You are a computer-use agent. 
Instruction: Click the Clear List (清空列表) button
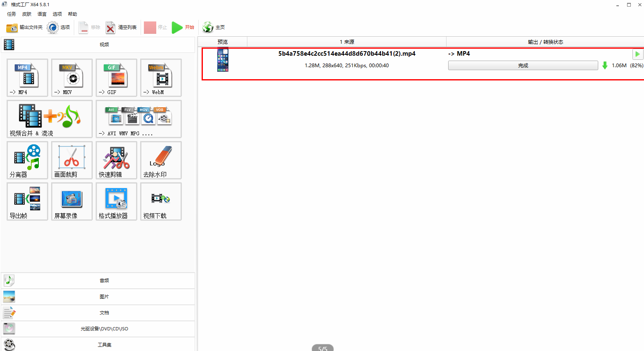pos(121,27)
